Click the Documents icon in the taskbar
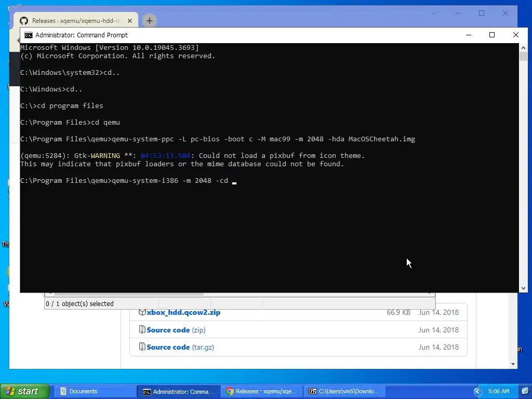This screenshot has width=532, height=399. [63, 391]
